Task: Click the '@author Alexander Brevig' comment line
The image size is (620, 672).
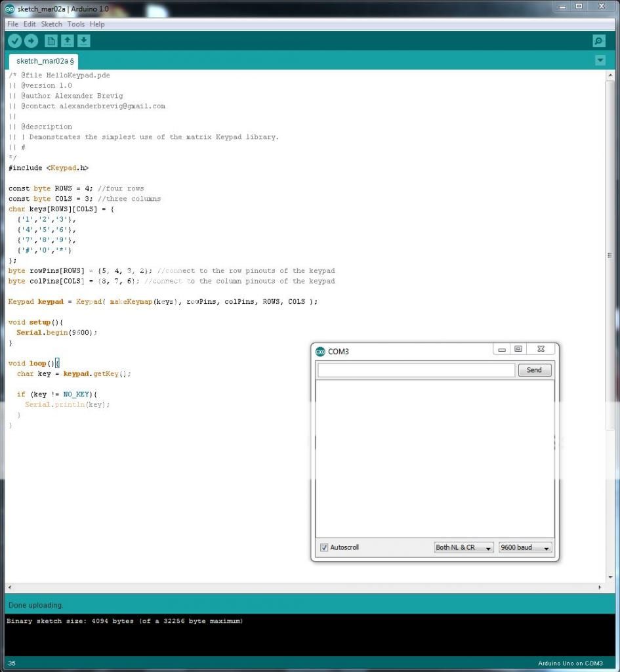Action: click(x=66, y=96)
